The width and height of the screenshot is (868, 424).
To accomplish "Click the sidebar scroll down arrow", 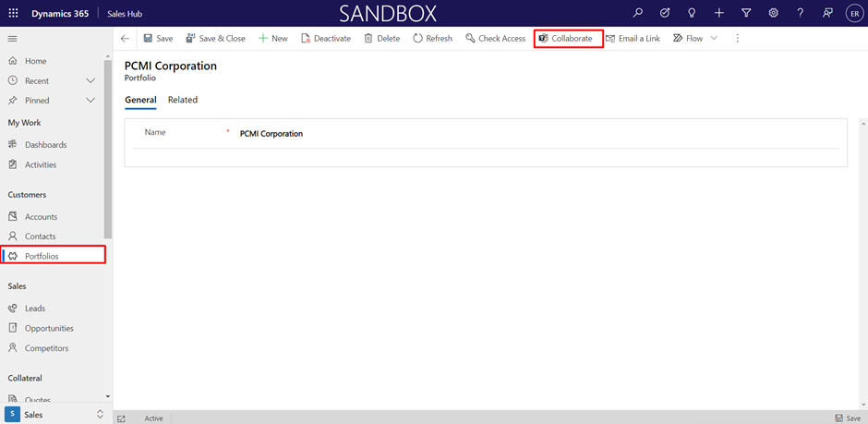I will pos(108,397).
